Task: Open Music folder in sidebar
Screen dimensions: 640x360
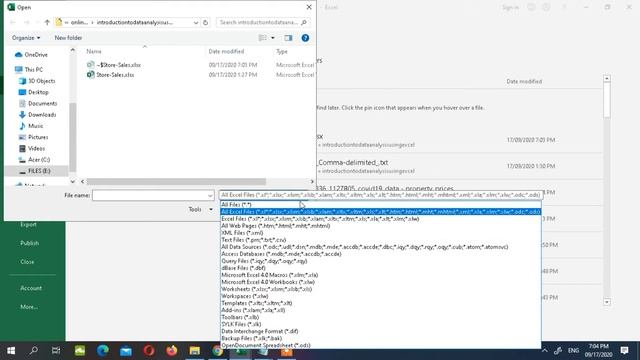Action: [31, 126]
